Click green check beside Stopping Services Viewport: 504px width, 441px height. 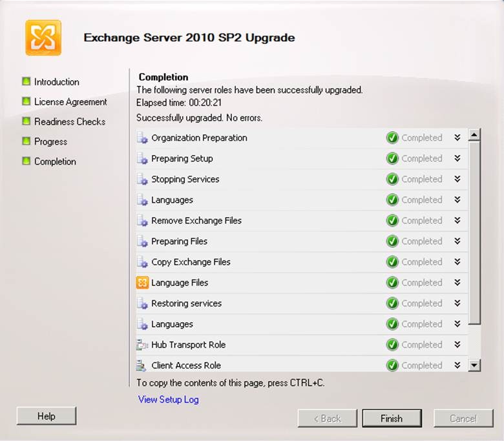click(x=392, y=179)
